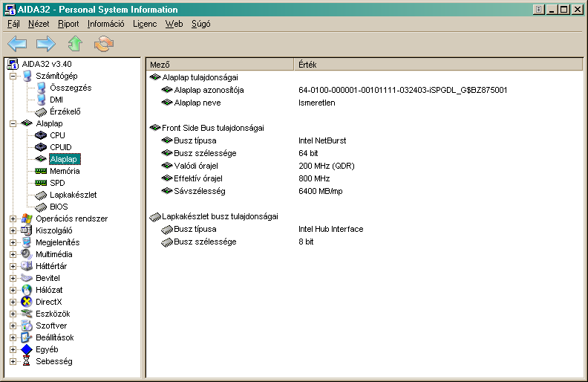This screenshot has width=588, height=382.
Task: Click the DirectX yellow X icon
Action: (27, 302)
